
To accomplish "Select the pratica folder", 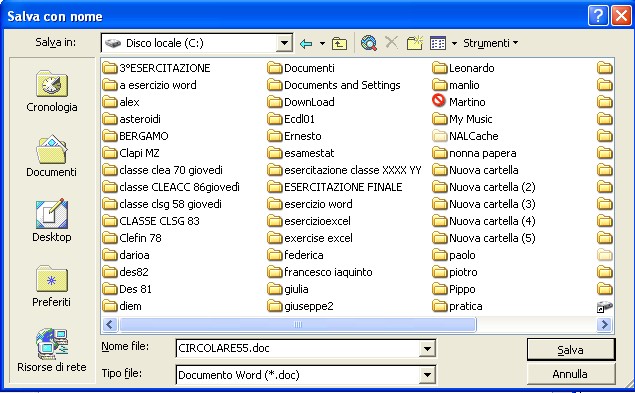I will pyautogui.click(x=457, y=306).
